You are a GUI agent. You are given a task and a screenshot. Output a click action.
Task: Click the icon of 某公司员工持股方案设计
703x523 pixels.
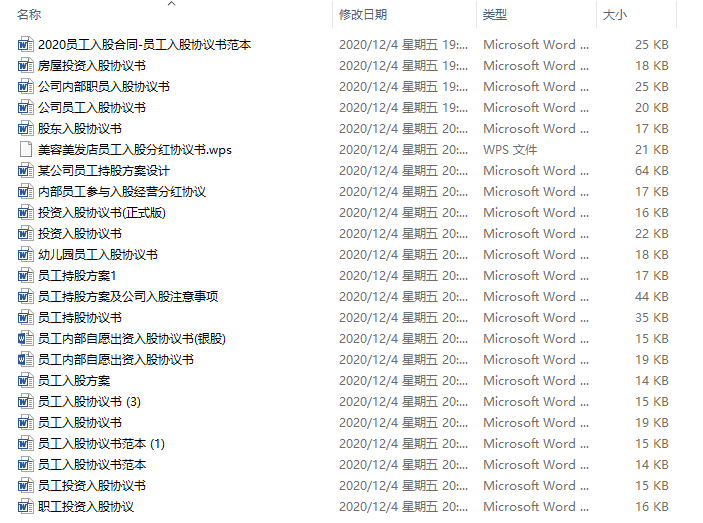(26, 171)
